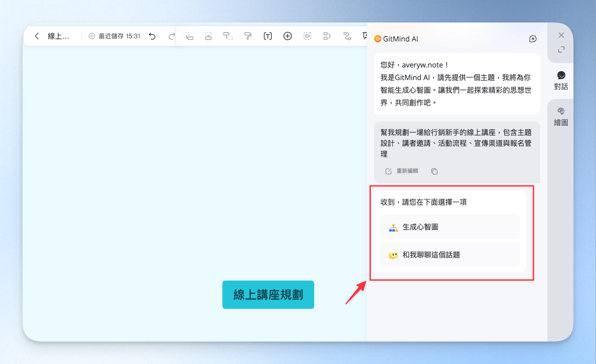
Task: Choose 和我聊聊這個話題 option
Action: click(450, 255)
